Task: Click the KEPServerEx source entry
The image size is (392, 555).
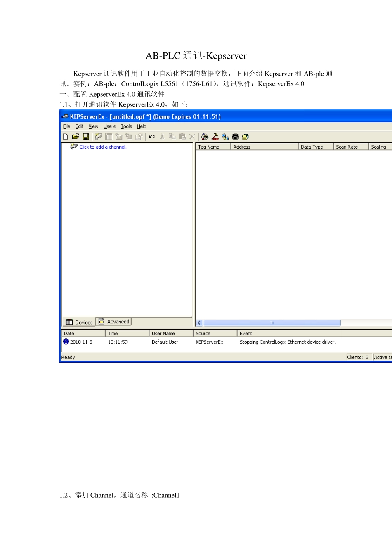Action: 210,342
